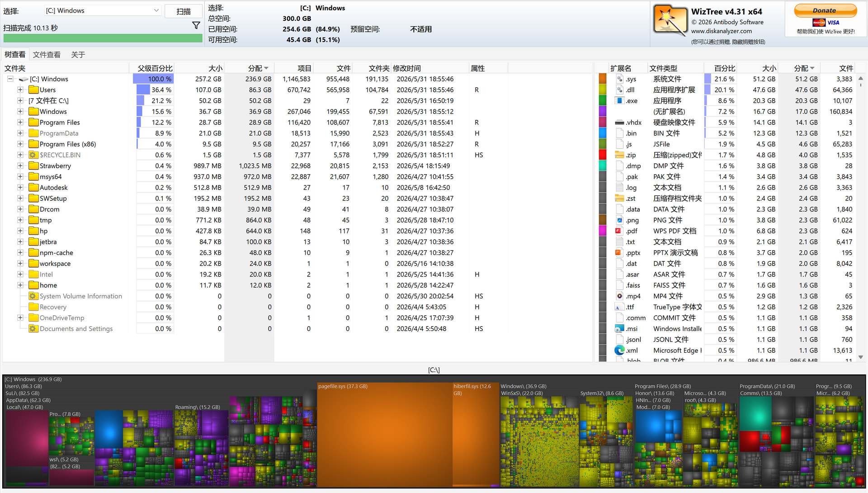
Task: Select the pagefile.sys treemap block
Action: [384, 434]
